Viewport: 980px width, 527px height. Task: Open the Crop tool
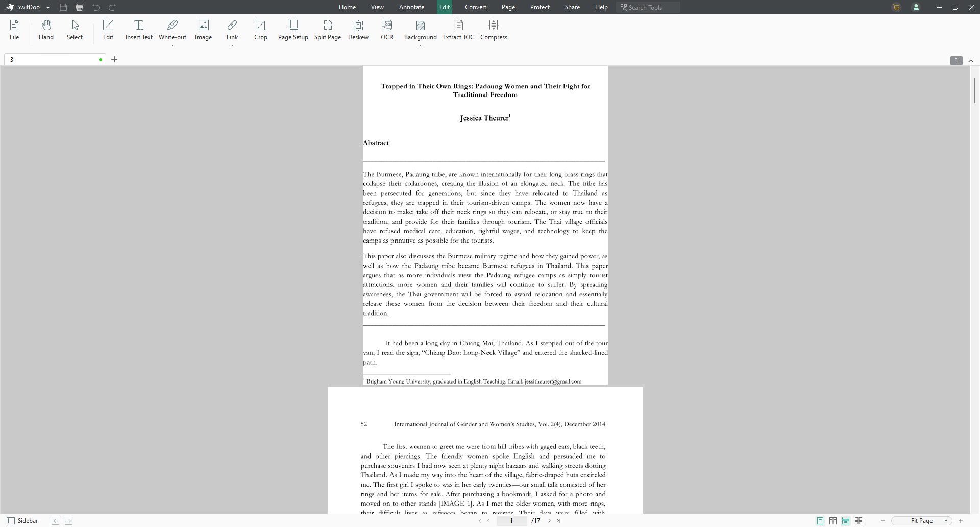(260, 30)
